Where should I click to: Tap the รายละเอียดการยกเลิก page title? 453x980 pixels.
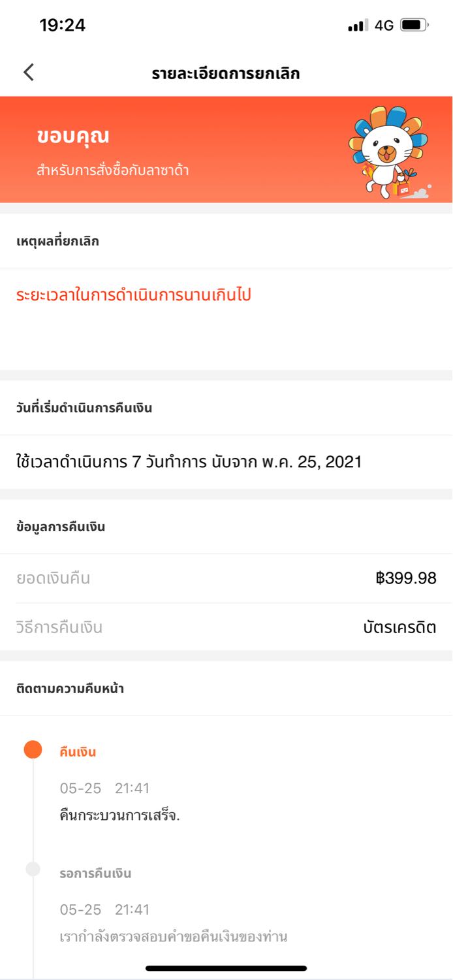(x=226, y=73)
